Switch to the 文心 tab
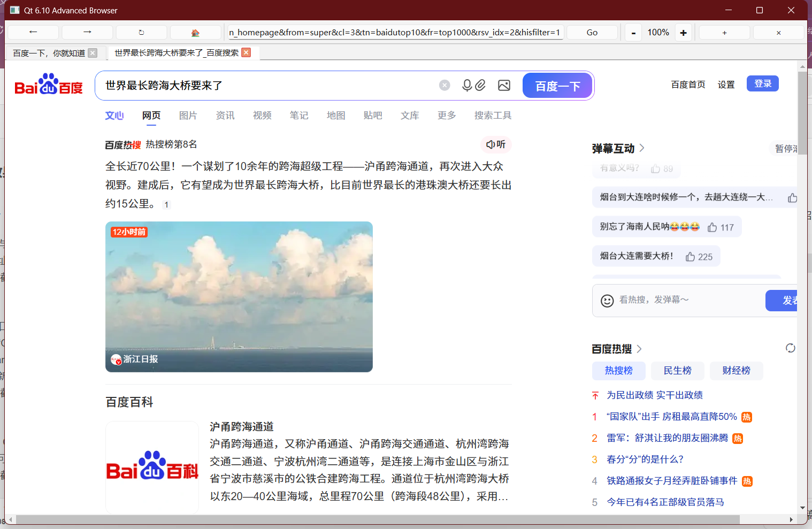The height and width of the screenshot is (529, 812). click(x=114, y=116)
